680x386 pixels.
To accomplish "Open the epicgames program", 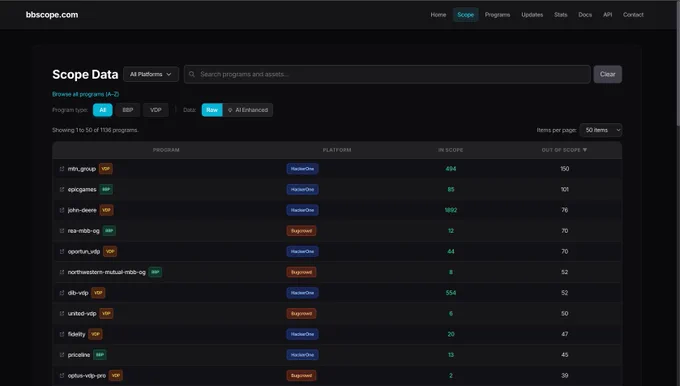I will 82,190.
